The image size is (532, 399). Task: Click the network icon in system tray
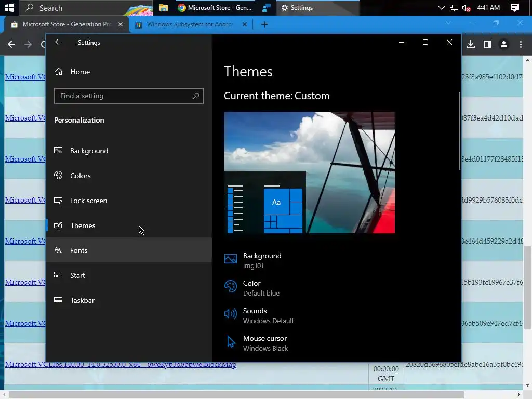click(x=454, y=8)
